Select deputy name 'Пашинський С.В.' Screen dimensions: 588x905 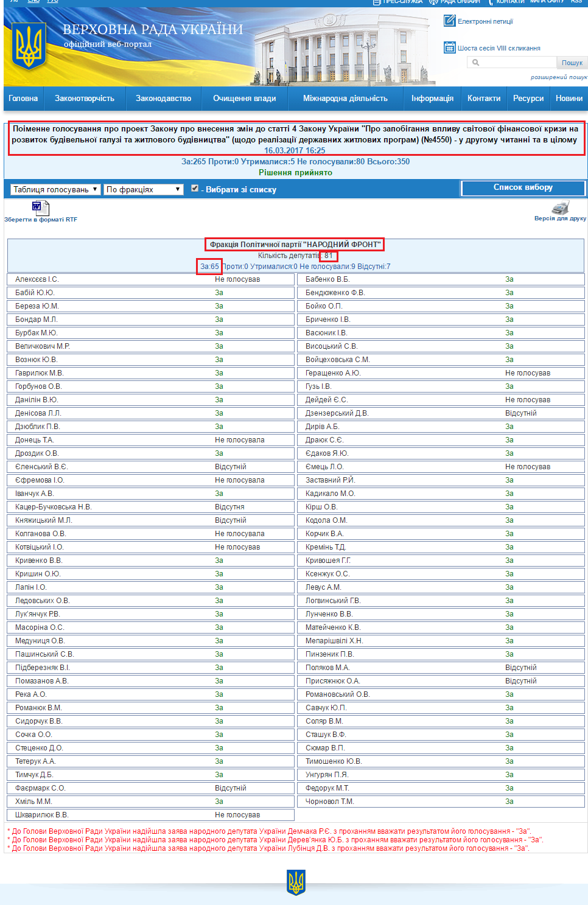[44, 654]
